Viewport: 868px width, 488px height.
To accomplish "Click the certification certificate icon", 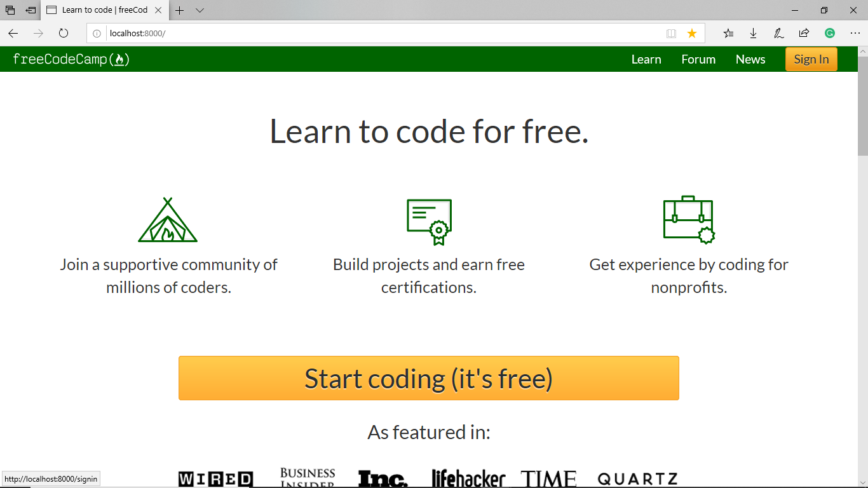I will pyautogui.click(x=429, y=220).
